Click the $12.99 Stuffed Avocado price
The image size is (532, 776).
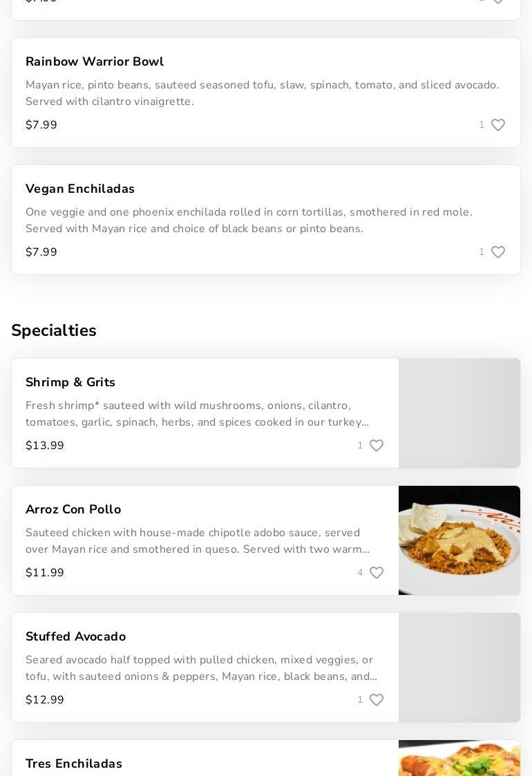coord(45,700)
